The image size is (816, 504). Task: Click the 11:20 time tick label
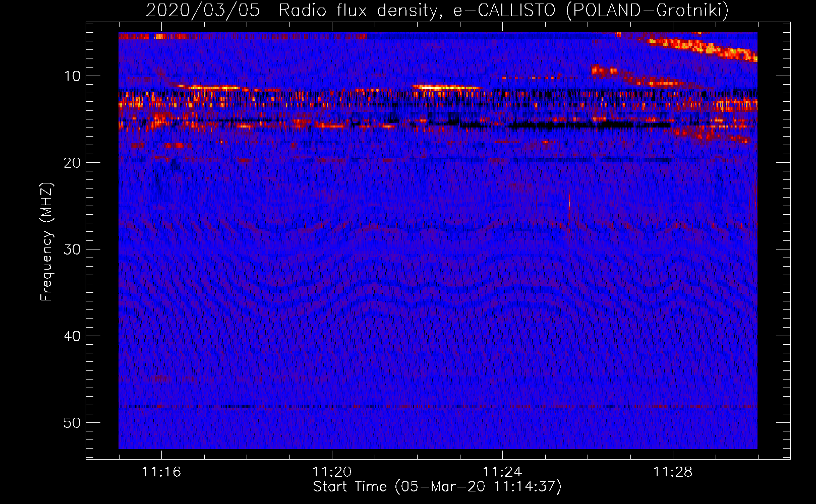pos(332,472)
